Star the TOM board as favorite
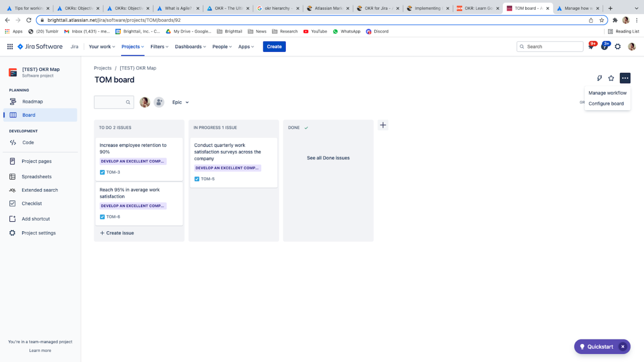Screen dimensions: 644x362 point(611,78)
